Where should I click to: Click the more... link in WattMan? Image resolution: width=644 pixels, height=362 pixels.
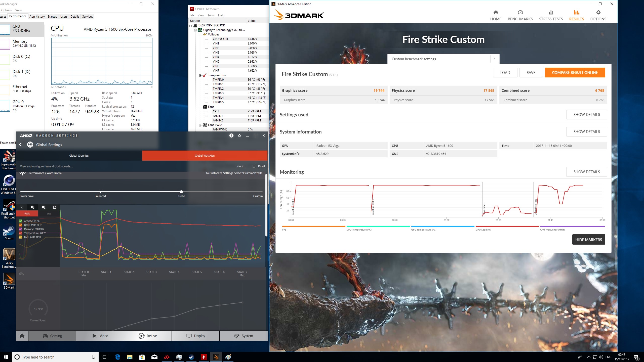coord(241,166)
